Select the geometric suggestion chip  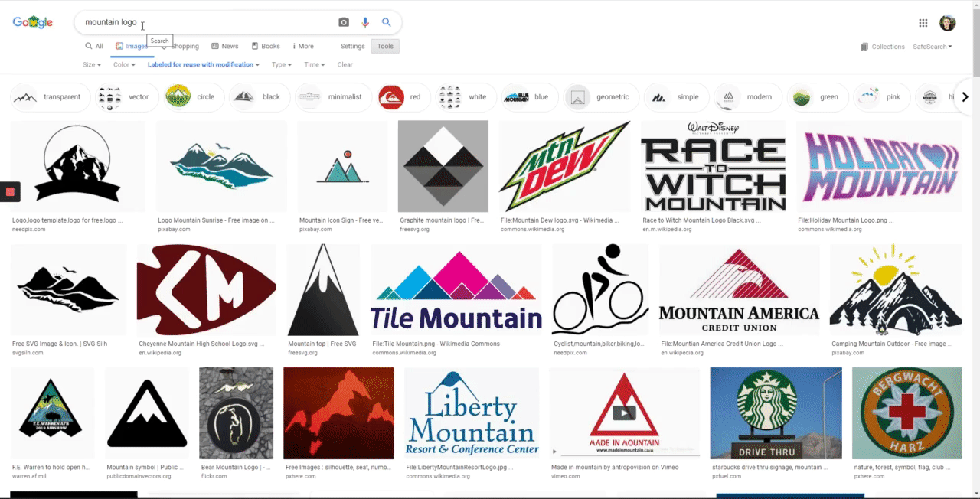[601, 97]
